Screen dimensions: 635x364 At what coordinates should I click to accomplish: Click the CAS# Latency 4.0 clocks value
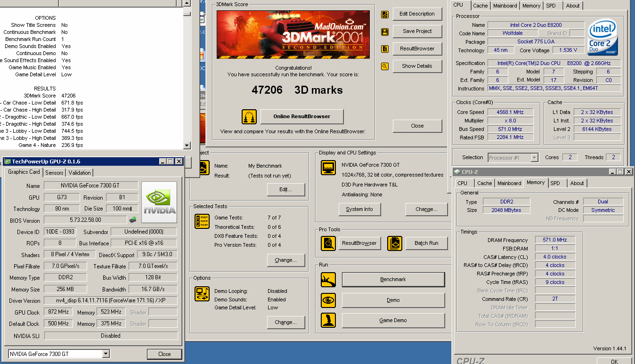(555, 257)
